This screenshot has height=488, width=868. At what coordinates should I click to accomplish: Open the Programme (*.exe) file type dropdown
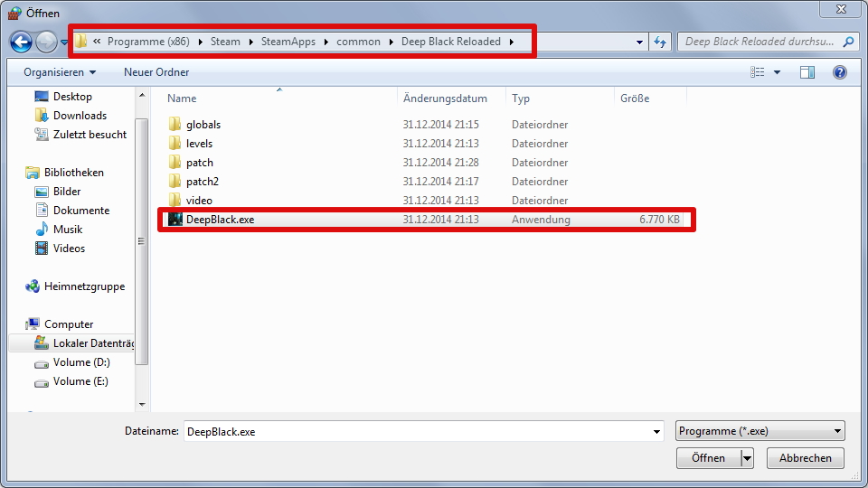pos(760,431)
